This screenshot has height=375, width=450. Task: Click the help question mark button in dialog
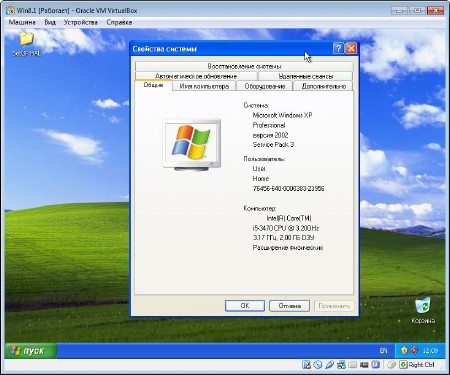(x=338, y=49)
